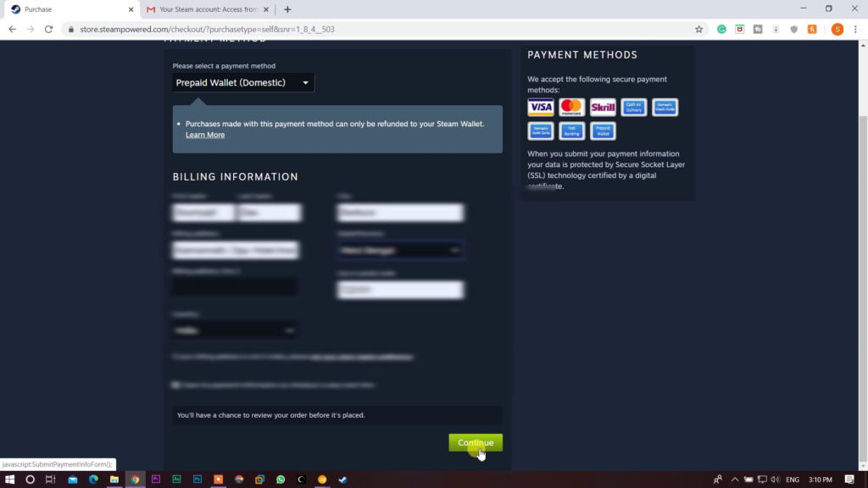Viewport: 868px width, 488px height.
Task: Open the Learn More link
Action: (205, 135)
